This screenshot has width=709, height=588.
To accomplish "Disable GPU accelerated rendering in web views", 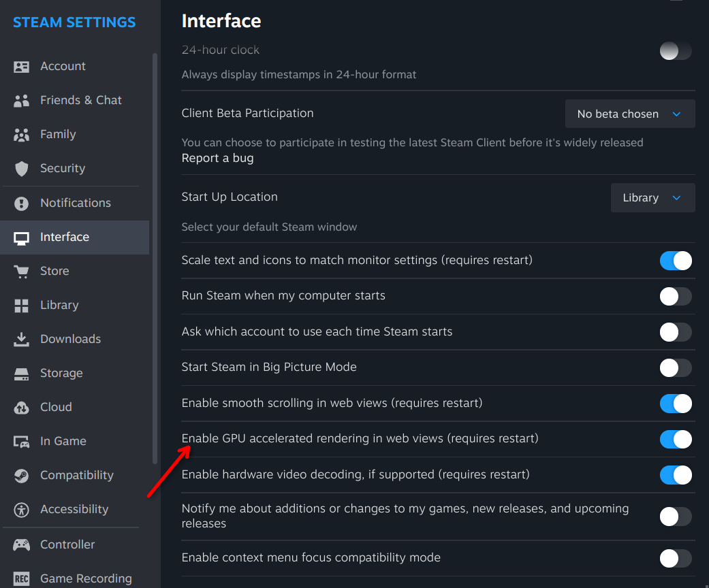I will (x=676, y=439).
